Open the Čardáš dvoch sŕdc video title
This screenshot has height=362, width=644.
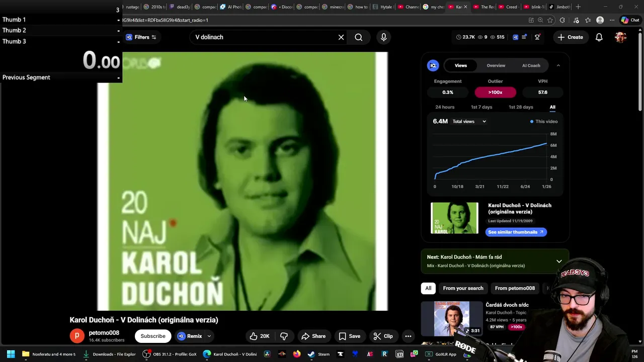pos(507,305)
